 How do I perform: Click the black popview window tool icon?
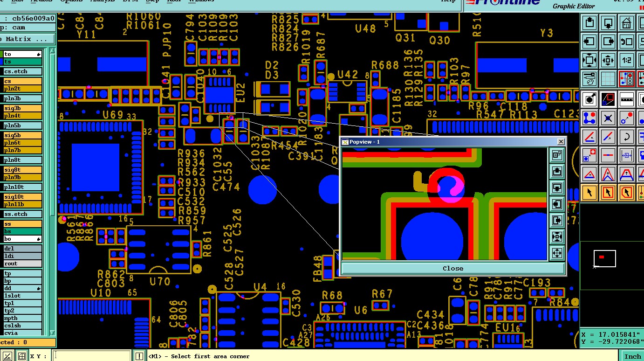pyautogui.click(x=608, y=99)
